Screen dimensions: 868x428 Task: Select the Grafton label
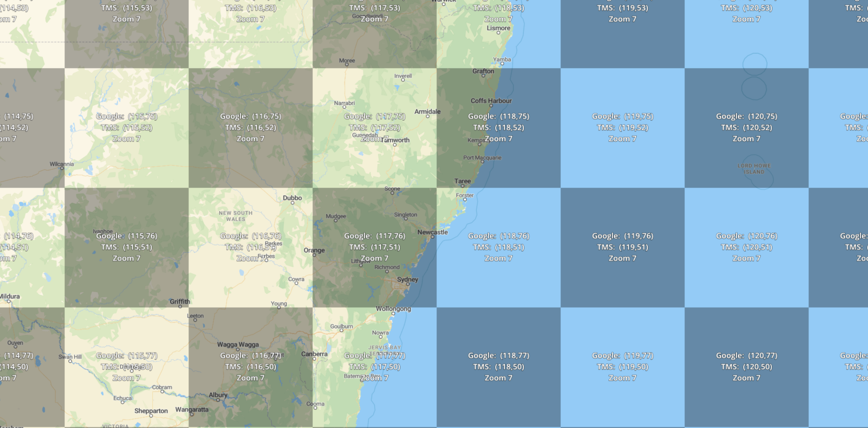(x=483, y=71)
